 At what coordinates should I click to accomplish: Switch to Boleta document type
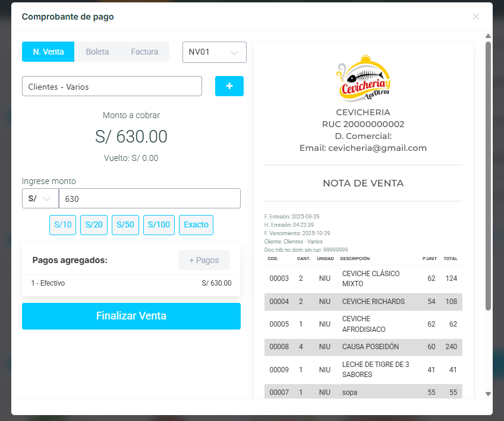[x=97, y=52]
